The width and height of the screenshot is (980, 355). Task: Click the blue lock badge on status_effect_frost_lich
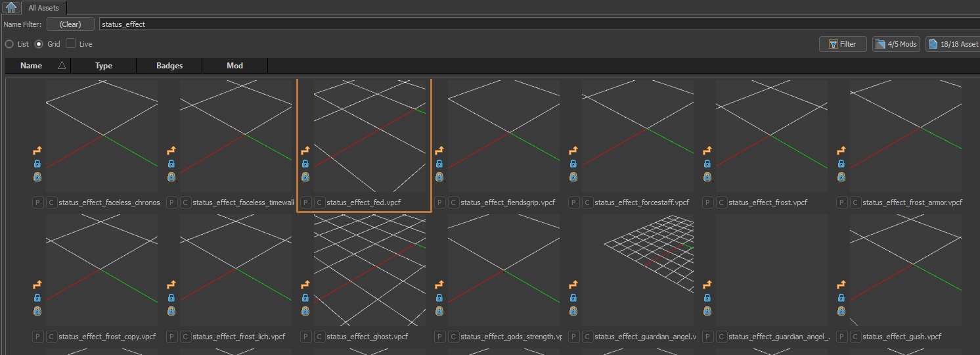coord(171,298)
